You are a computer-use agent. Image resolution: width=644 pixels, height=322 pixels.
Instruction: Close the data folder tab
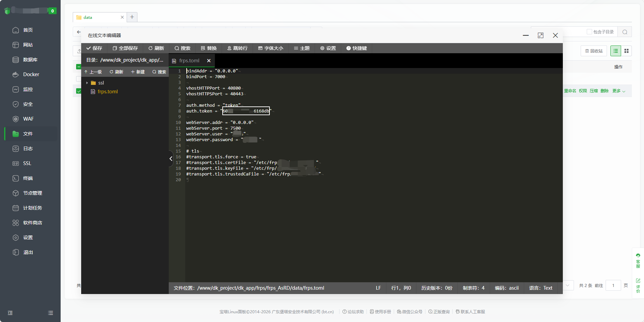tap(122, 17)
